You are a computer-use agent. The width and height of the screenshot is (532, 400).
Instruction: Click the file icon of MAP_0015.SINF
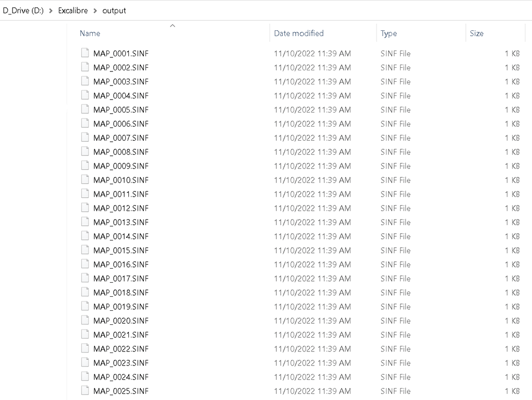point(85,250)
